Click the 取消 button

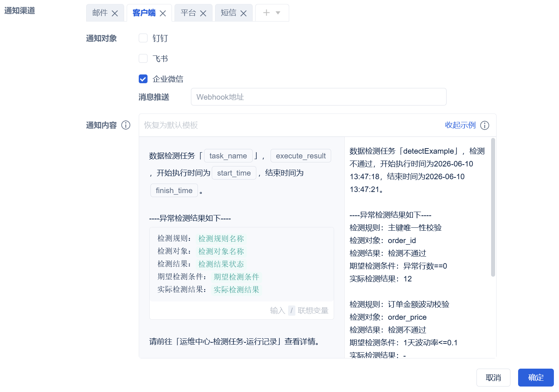493,377
